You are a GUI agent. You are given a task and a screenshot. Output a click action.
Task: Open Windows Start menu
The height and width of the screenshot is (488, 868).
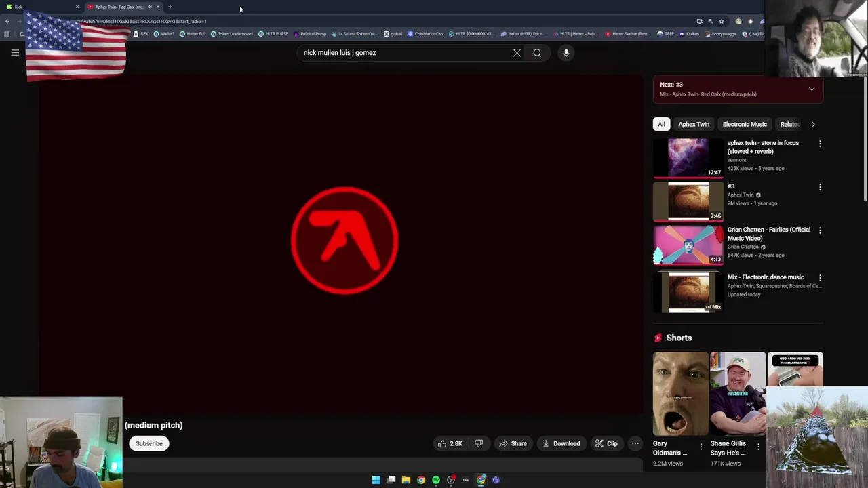pos(376,480)
